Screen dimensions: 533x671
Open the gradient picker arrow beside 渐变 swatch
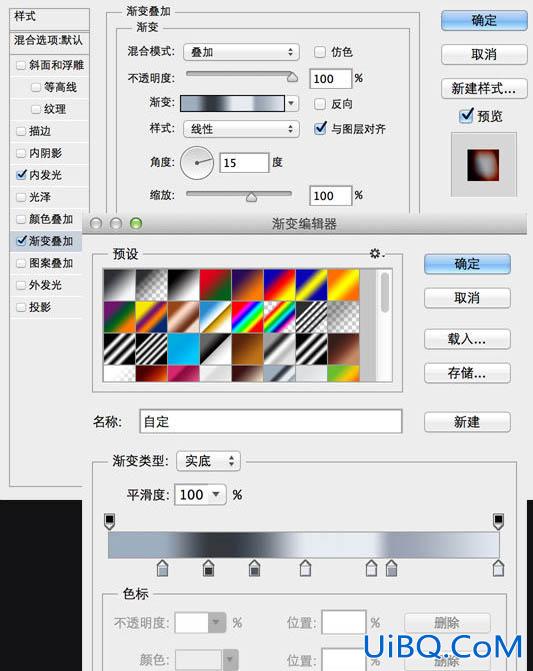[292, 103]
